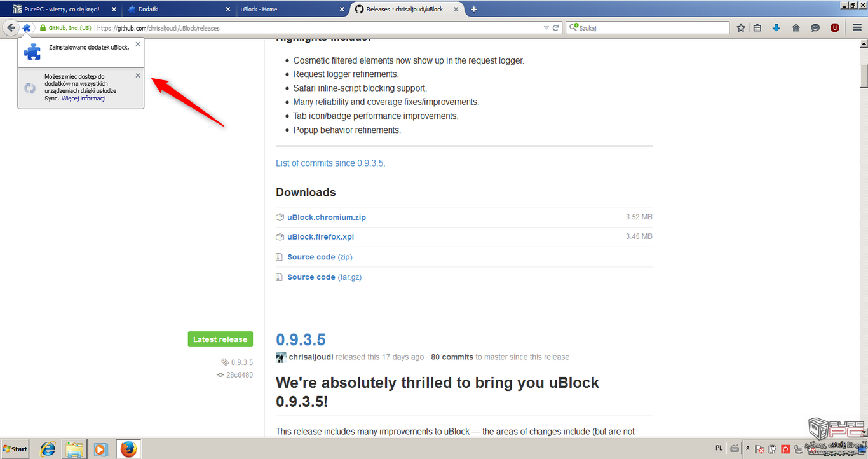Click file icon beside Source code (zip)
The image size is (868, 459).
[x=279, y=257]
